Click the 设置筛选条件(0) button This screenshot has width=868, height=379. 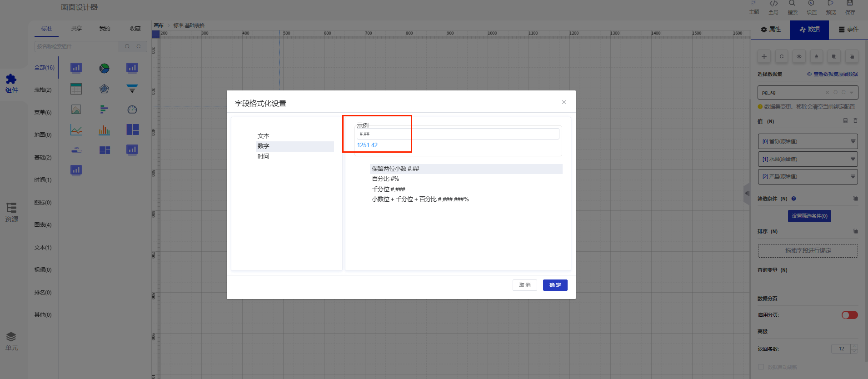coord(809,216)
